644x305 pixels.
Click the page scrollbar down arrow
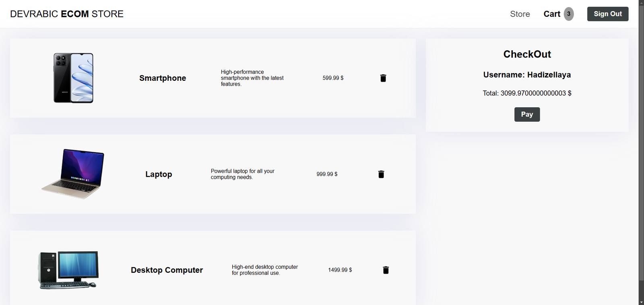pyautogui.click(x=641, y=302)
